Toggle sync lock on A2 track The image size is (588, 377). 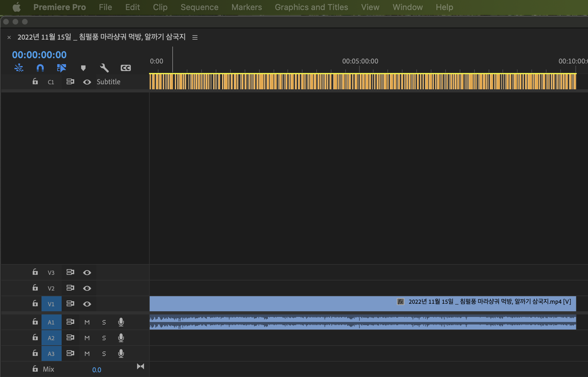coord(70,338)
